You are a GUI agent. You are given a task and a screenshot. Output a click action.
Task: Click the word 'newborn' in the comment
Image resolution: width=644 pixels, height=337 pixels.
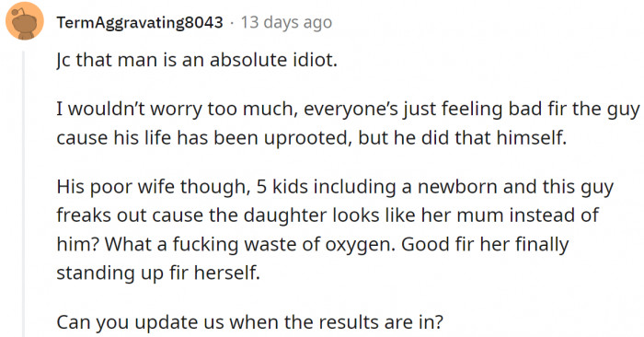click(457, 187)
